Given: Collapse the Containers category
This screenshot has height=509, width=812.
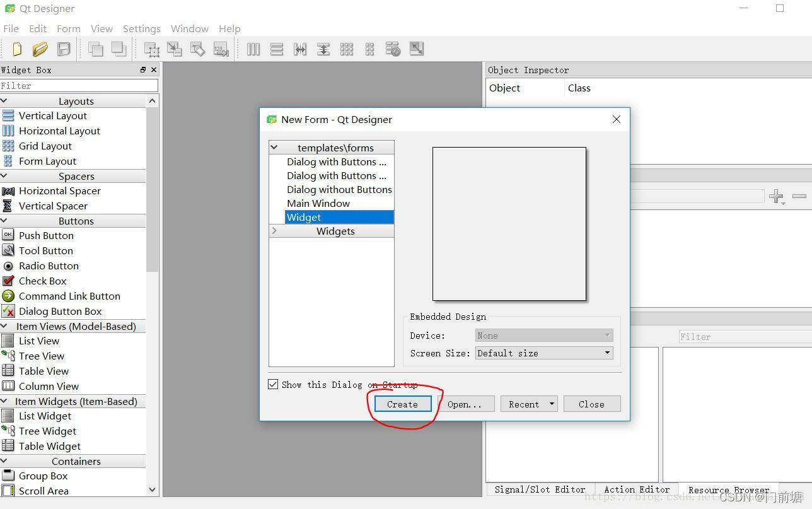Looking at the screenshot, I should 4,461.
